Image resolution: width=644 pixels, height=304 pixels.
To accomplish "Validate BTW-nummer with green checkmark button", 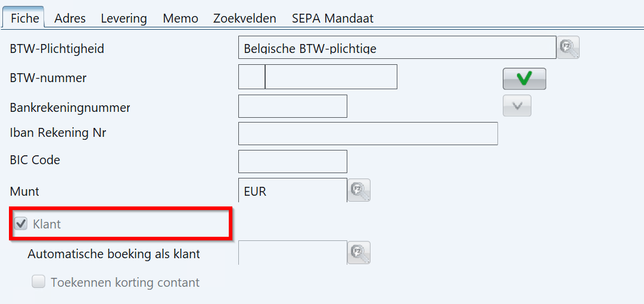I will [x=524, y=79].
